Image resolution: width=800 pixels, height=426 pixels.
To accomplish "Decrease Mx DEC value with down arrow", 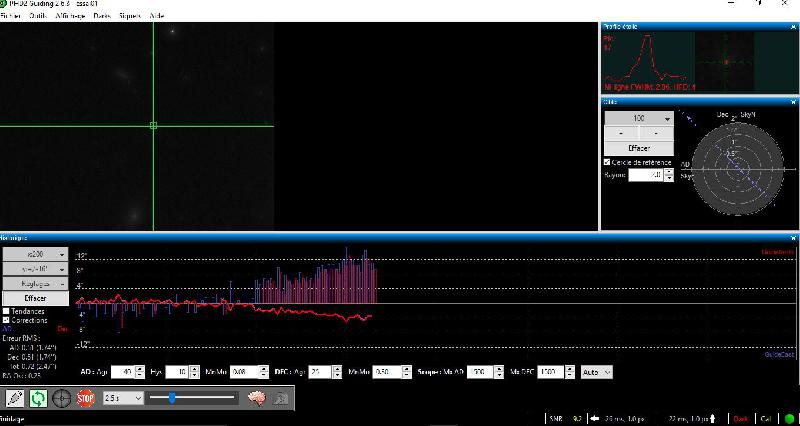I will pos(570,375).
